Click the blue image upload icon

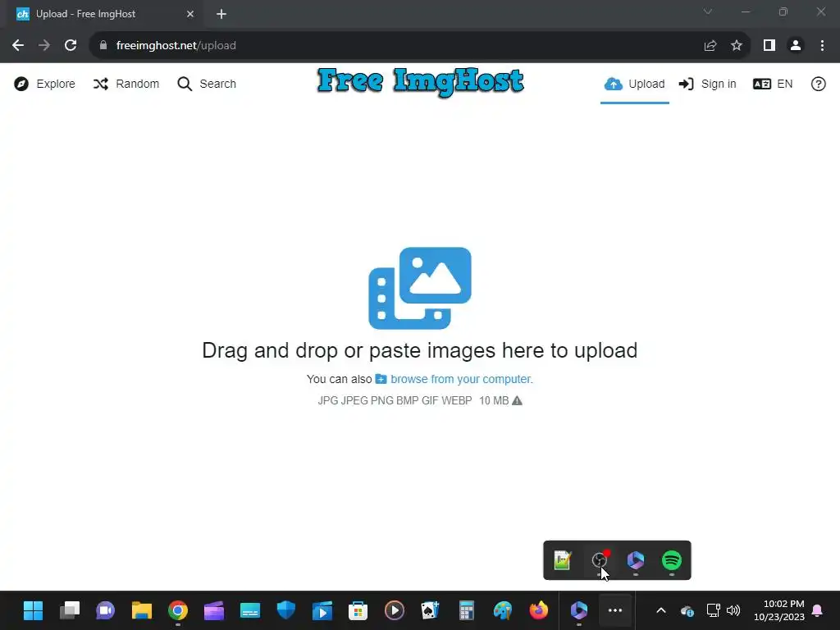pyautogui.click(x=420, y=288)
